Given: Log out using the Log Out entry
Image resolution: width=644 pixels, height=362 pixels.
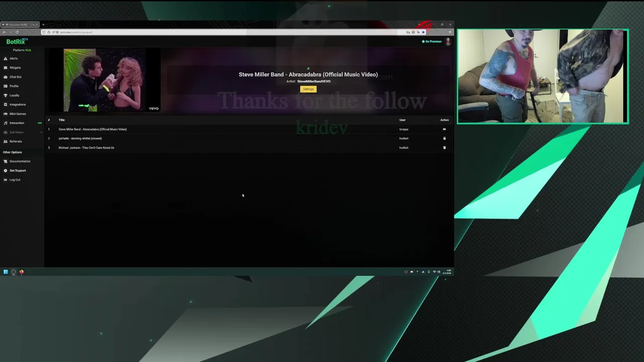Looking at the screenshot, I should (15, 179).
